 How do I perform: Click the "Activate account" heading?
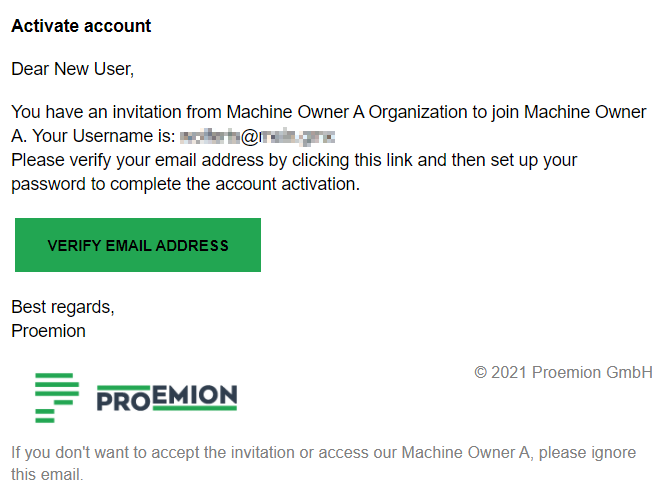coord(81,26)
